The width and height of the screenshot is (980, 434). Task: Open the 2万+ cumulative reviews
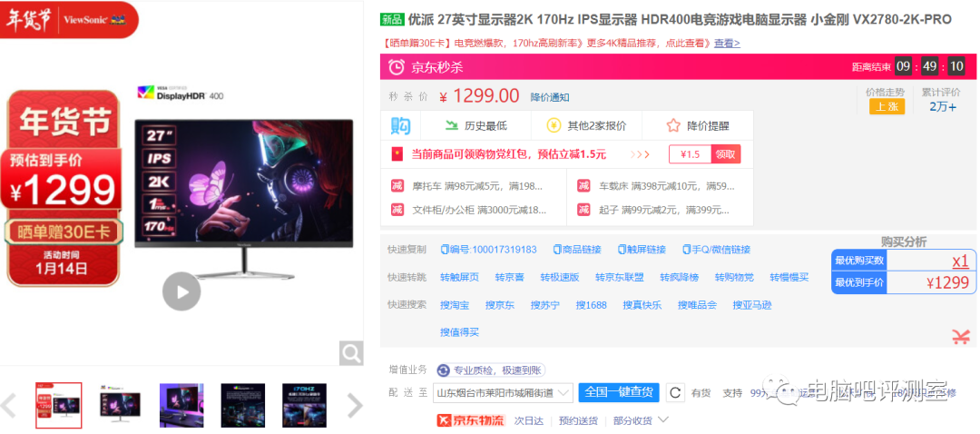click(x=943, y=106)
